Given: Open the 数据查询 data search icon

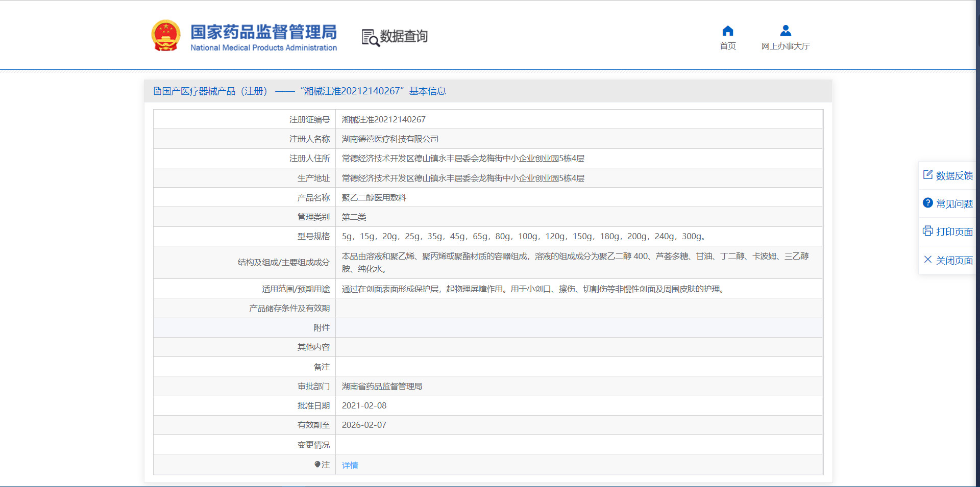Looking at the screenshot, I should 371,38.
